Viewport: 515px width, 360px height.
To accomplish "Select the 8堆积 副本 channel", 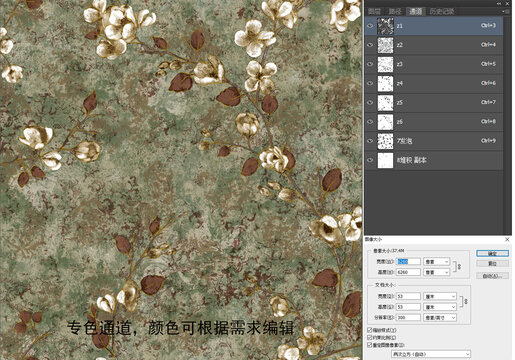I will pos(434,160).
